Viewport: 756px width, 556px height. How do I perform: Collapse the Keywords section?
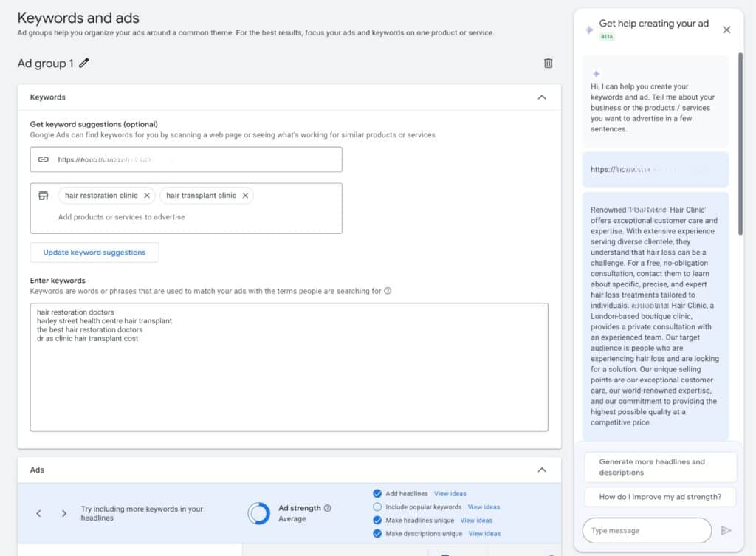pos(542,97)
